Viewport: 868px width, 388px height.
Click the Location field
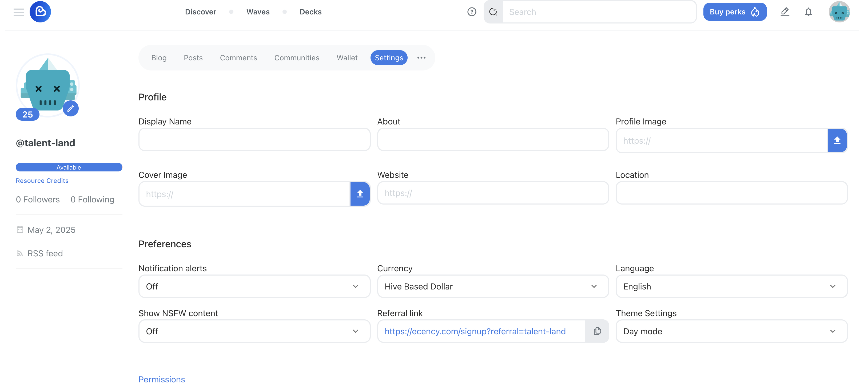click(x=731, y=193)
